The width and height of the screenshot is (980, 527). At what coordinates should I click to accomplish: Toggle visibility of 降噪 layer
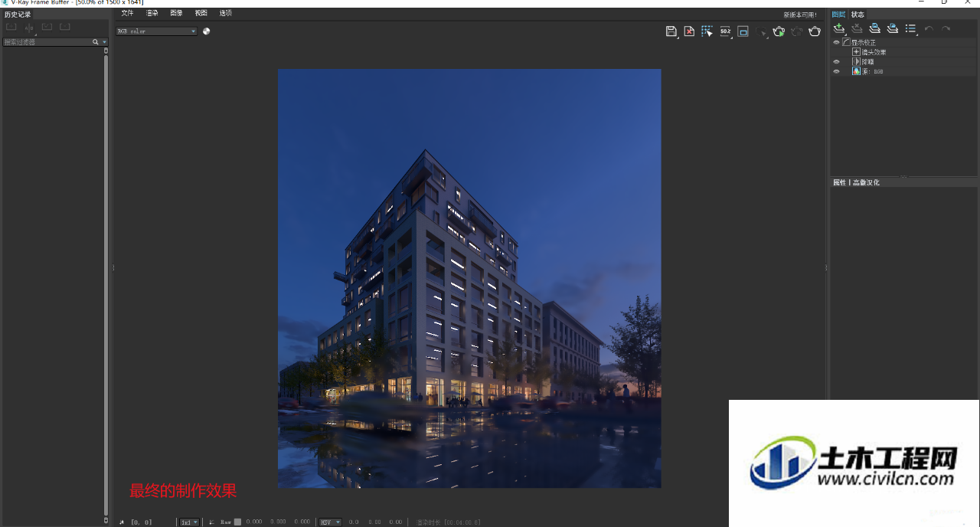click(x=836, y=61)
